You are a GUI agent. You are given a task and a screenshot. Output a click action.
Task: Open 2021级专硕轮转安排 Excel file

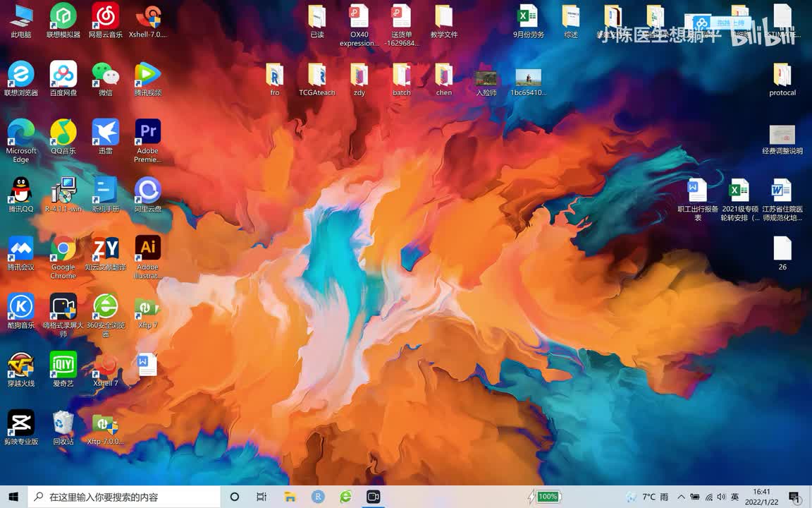740,200
